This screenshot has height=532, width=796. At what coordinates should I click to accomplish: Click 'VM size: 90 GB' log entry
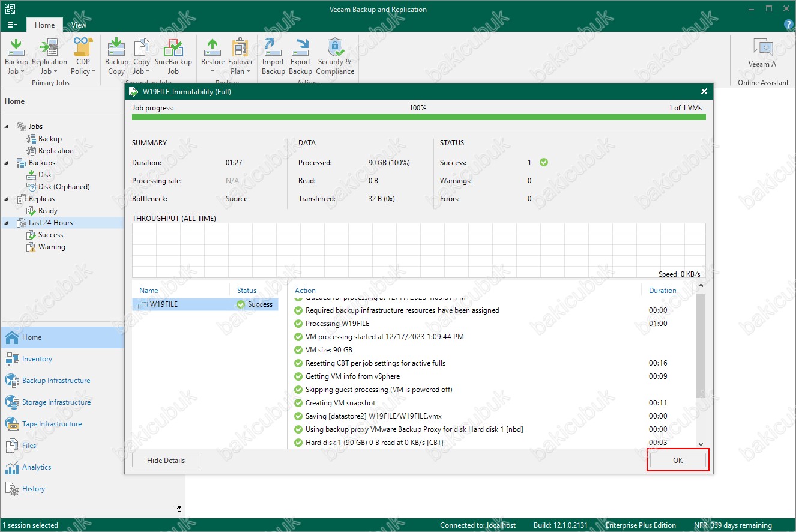(329, 350)
